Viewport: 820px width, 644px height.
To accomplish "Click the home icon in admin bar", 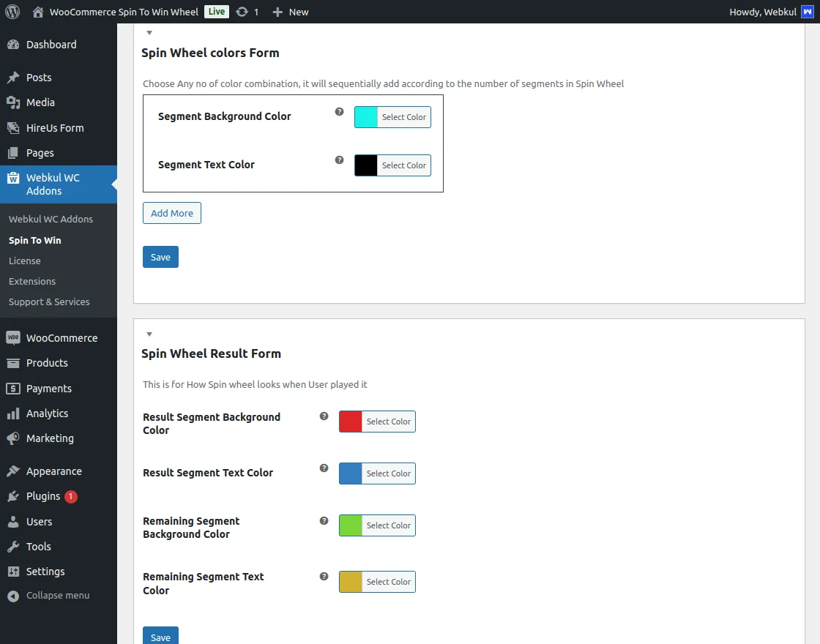I will tap(37, 12).
